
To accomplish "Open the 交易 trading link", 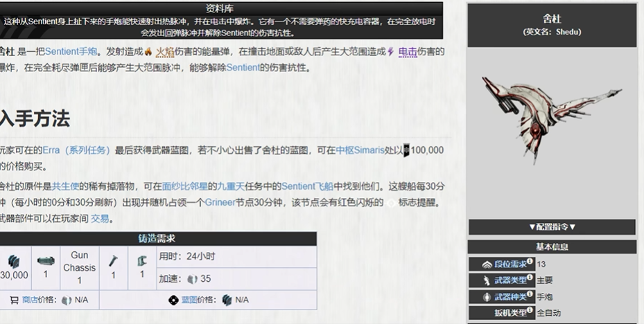I will pyautogui.click(x=100, y=219).
